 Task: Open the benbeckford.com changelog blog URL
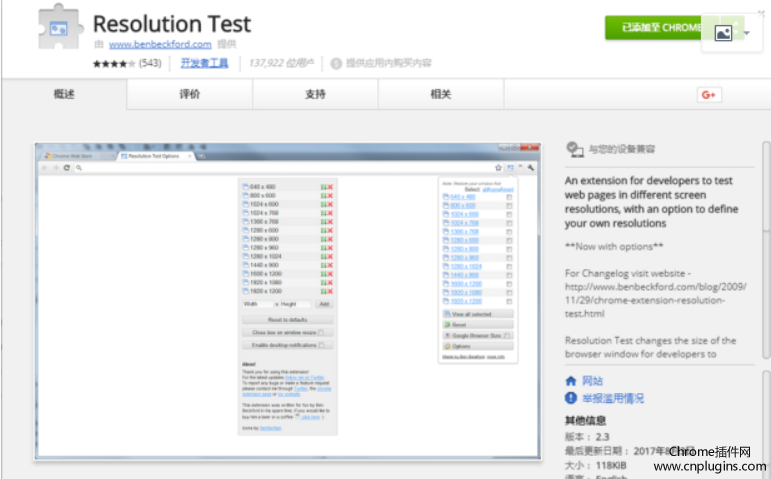point(655,300)
